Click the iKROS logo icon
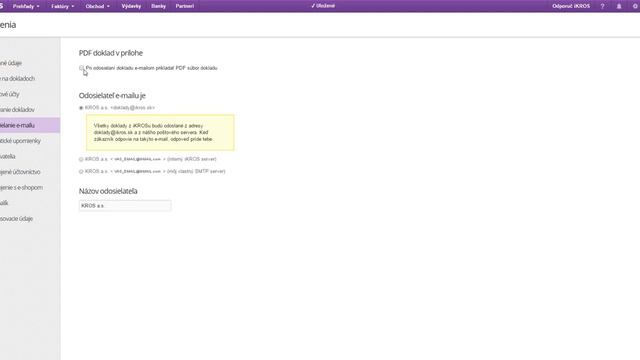The width and height of the screenshot is (640, 360). pos(1,6)
